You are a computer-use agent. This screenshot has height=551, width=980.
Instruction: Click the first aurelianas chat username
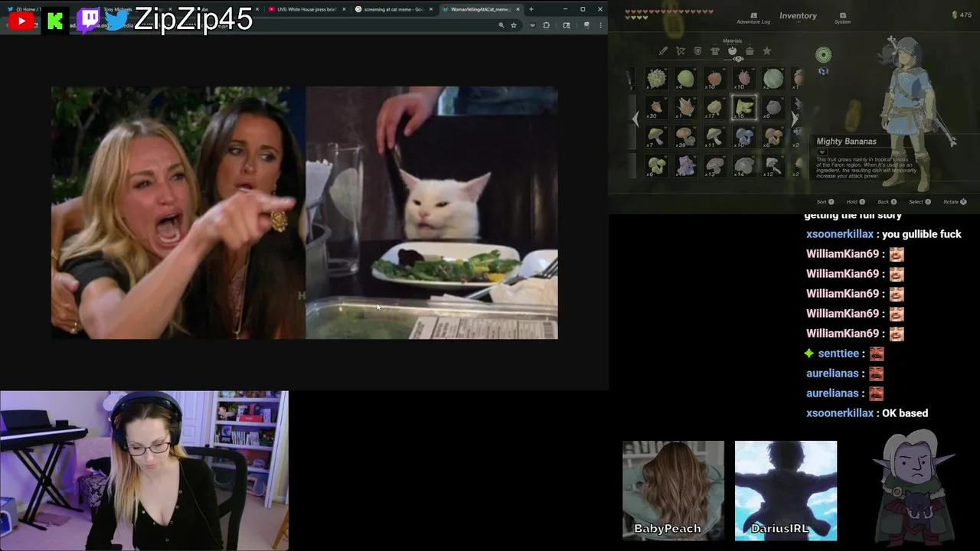pos(832,373)
